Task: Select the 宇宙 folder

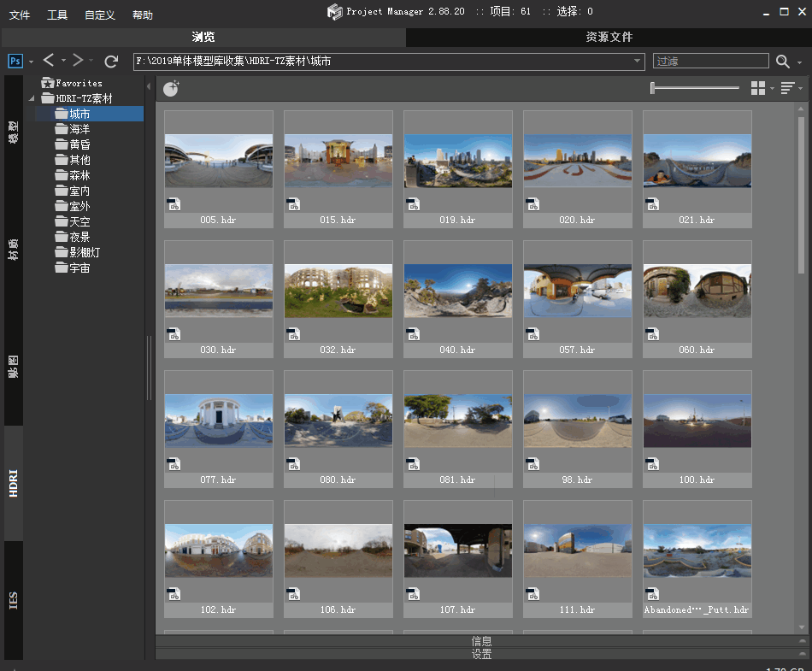Action: [x=73, y=268]
